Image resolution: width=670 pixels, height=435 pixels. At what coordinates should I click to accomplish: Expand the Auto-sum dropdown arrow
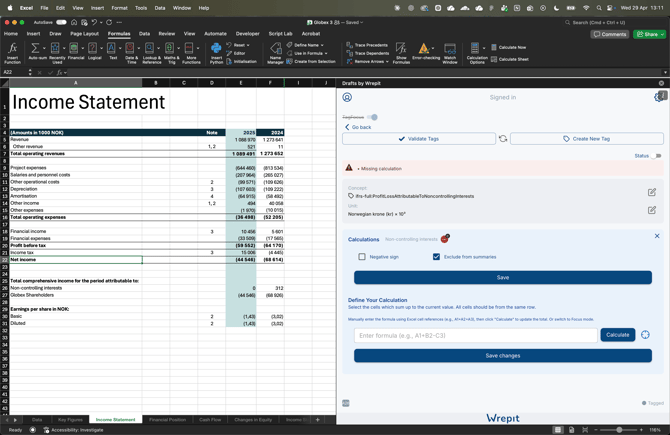[x=44, y=48]
